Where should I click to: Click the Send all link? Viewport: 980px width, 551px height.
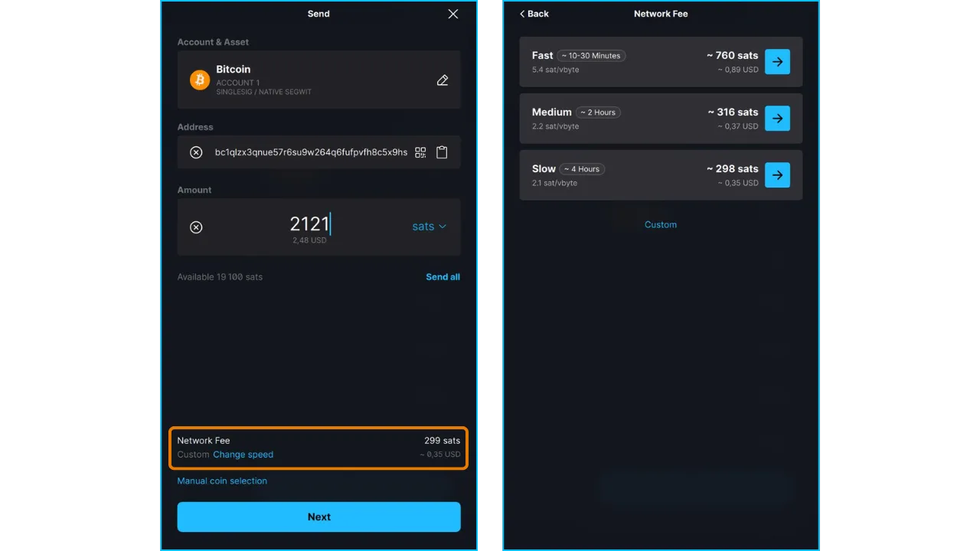443,277
